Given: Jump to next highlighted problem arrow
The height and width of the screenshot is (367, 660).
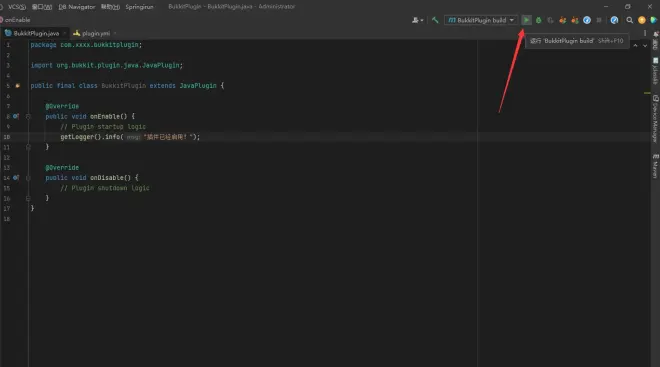Looking at the screenshot, I should (644, 45).
